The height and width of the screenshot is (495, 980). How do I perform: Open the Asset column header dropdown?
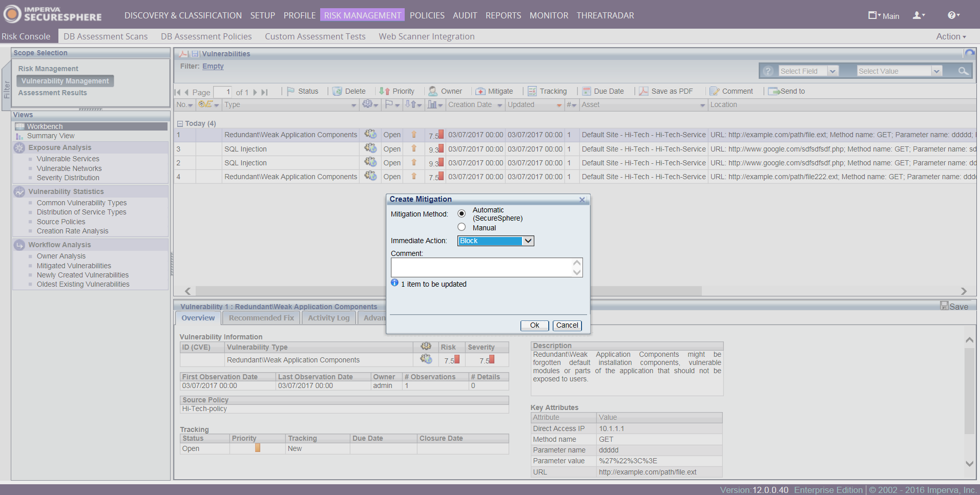coord(702,105)
